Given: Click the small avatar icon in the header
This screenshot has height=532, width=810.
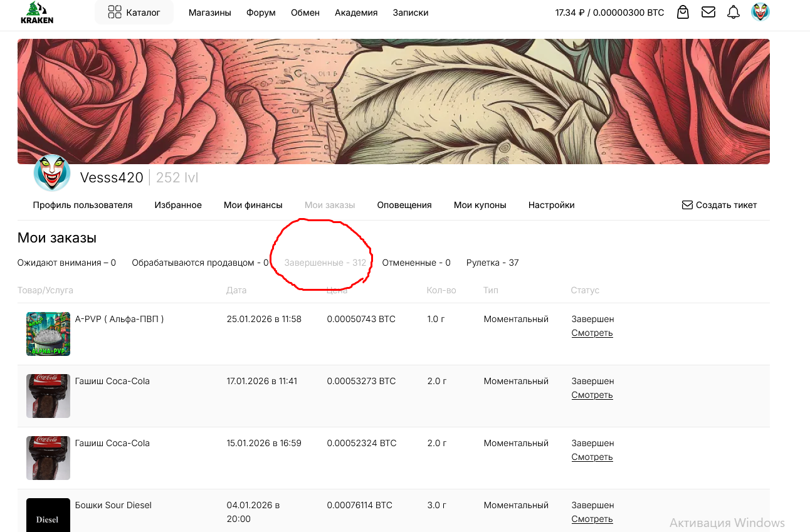Looking at the screenshot, I should point(760,13).
